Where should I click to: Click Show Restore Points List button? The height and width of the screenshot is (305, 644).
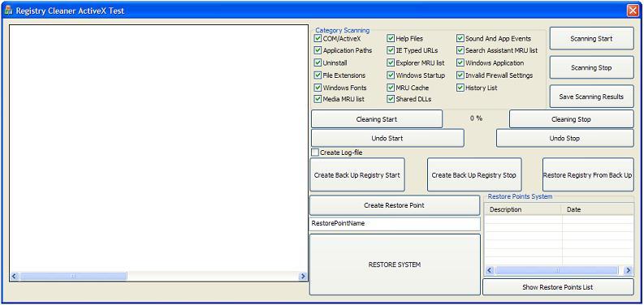[x=558, y=287]
